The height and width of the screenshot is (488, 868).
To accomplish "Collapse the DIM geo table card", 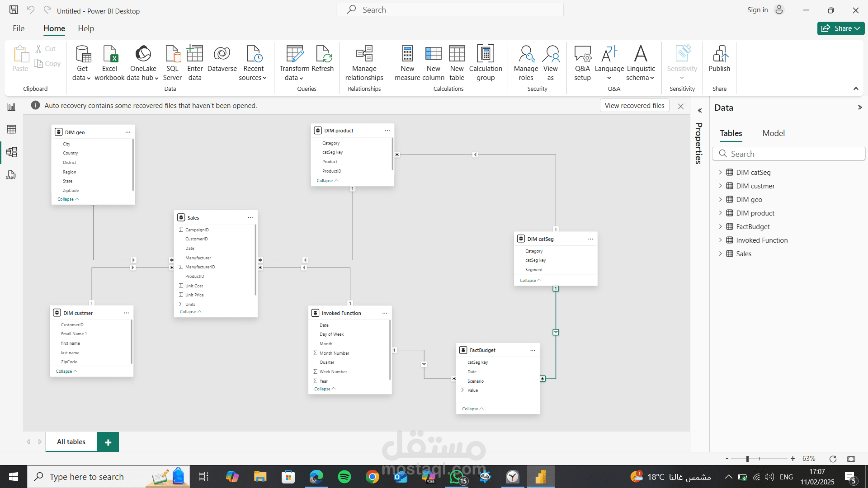I will coord(68,199).
